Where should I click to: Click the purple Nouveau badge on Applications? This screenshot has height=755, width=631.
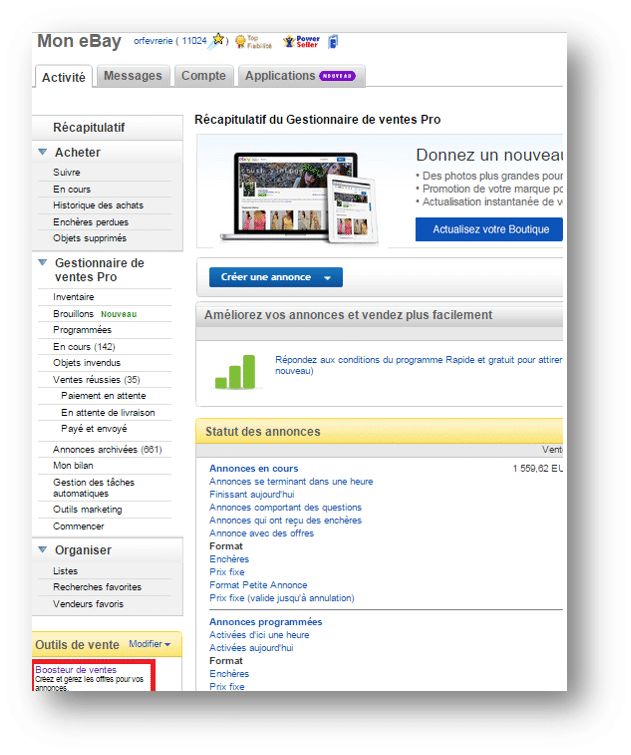point(338,76)
